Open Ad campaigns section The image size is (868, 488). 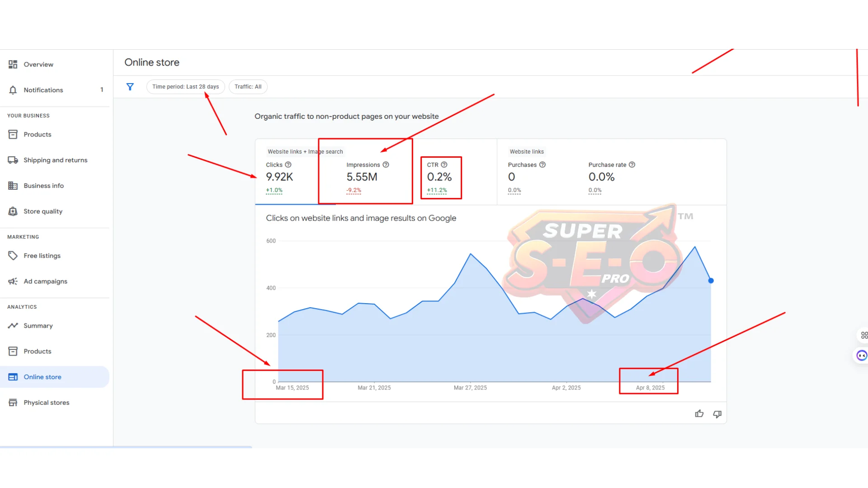45,282
